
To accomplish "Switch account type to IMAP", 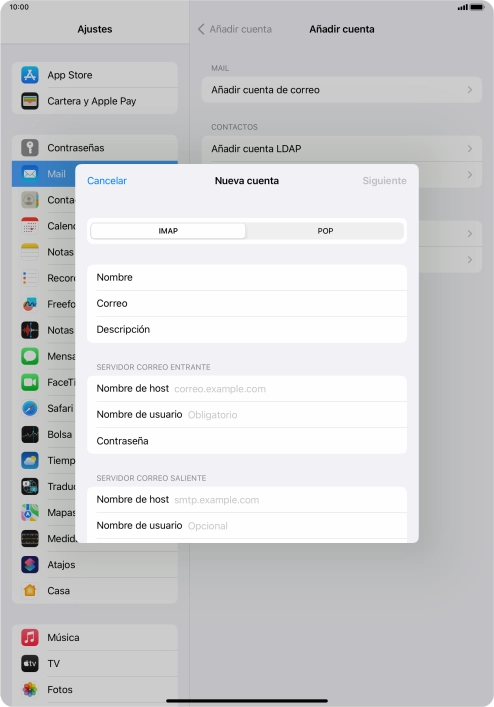I will point(168,231).
